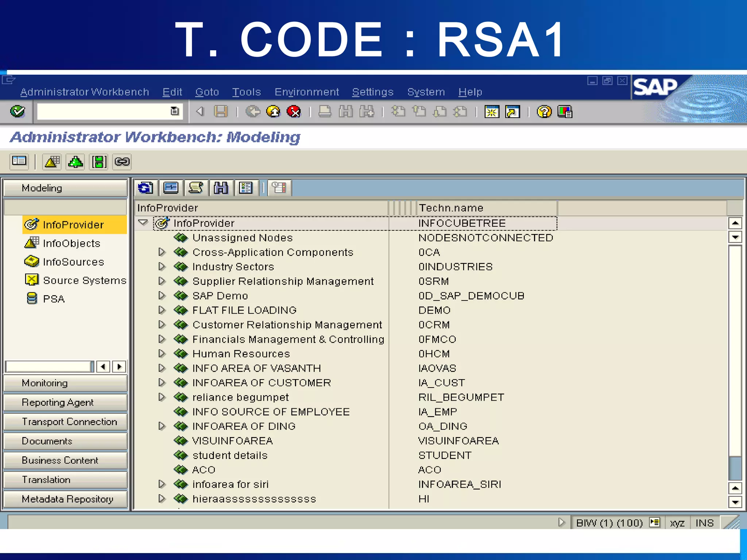This screenshot has width=747, height=560.
Task: Open the Administrator Workbench menu
Action: 85,92
